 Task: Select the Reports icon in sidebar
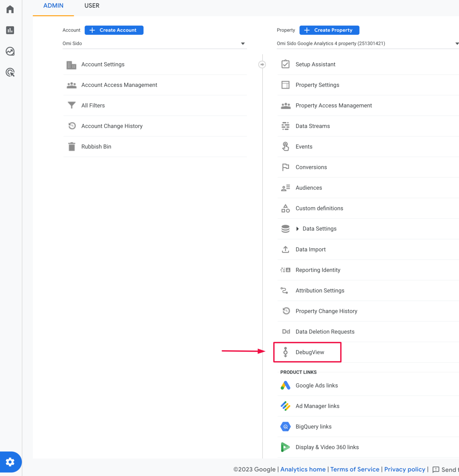(x=10, y=30)
